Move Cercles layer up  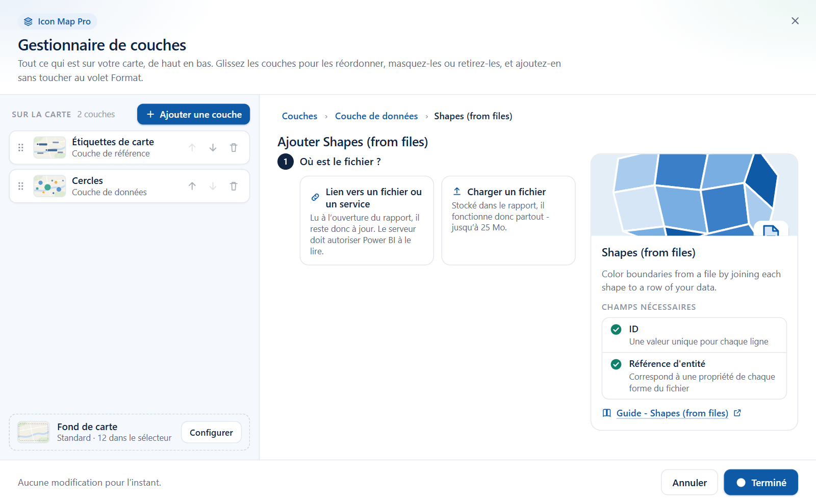tap(192, 187)
